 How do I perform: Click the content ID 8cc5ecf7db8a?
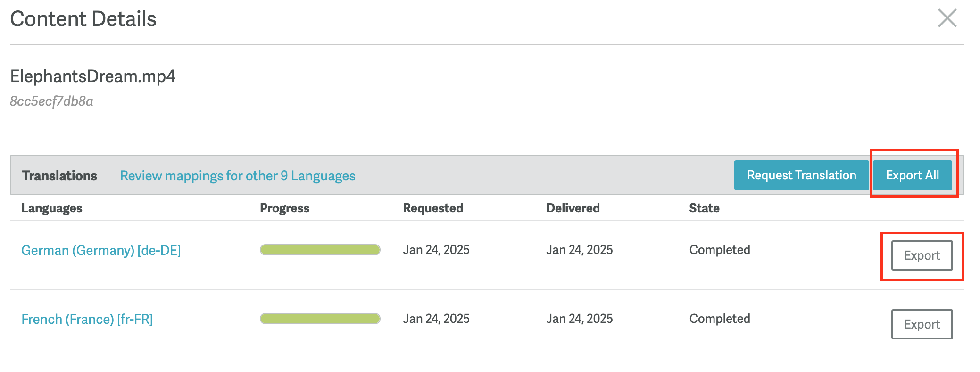52,101
